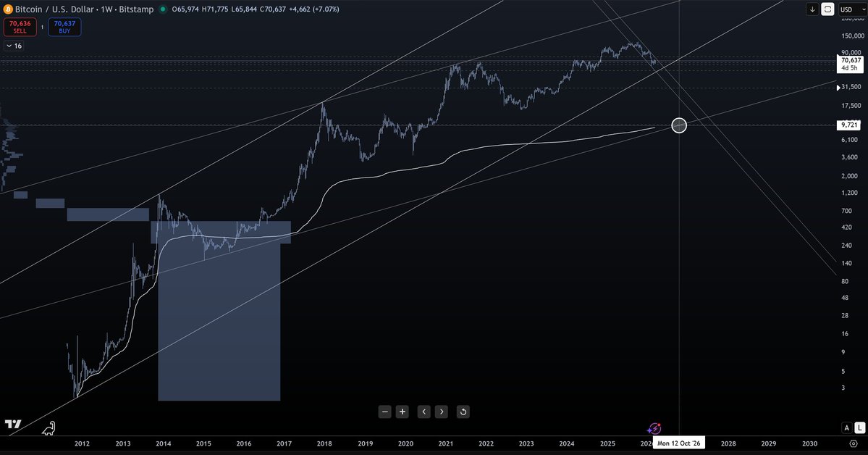
Task: Click the green market status dot
Action: click(x=163, y=9)
